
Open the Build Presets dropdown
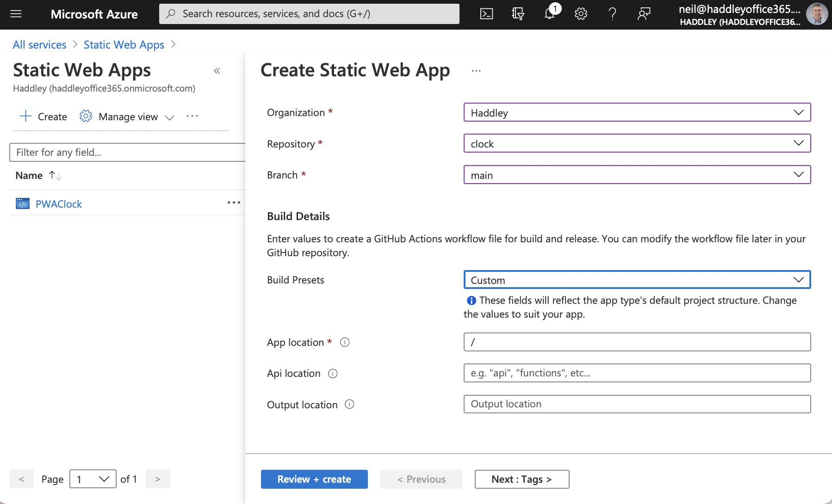637,280
